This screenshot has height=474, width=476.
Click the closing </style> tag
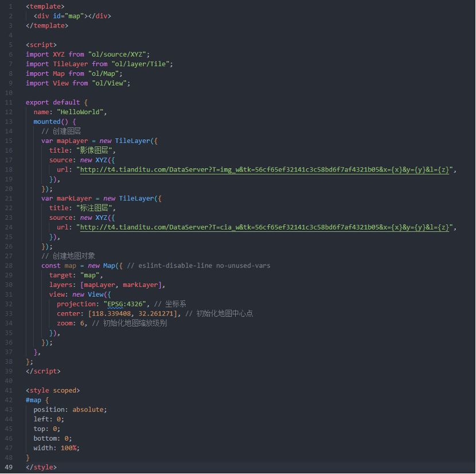[41, 467]
